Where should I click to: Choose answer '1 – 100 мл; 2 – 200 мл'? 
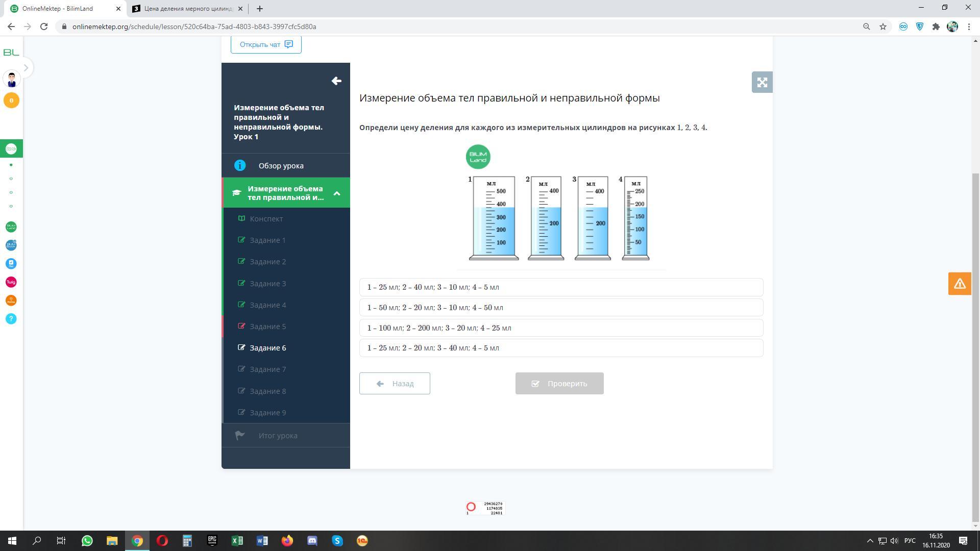pyautogui.click(x=561, y=328)
